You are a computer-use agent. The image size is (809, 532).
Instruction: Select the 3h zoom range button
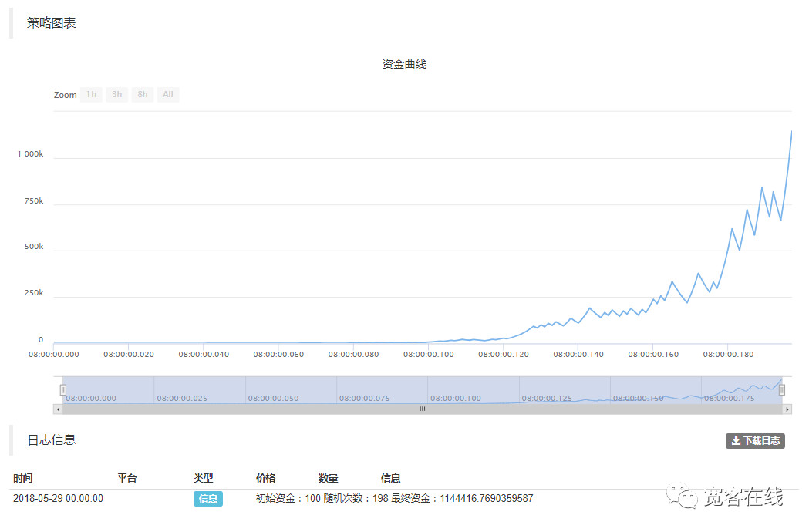(116, 95)
